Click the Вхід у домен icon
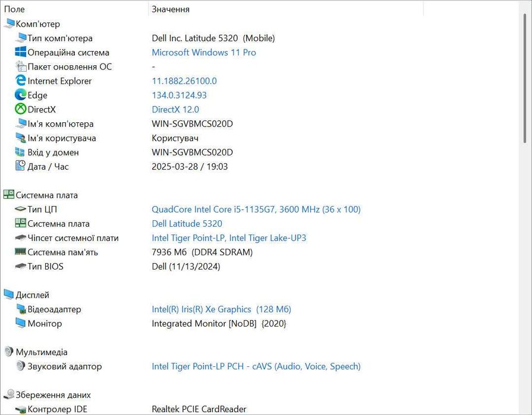The height and width of the screenshot is (415, 532). point(20,152)
